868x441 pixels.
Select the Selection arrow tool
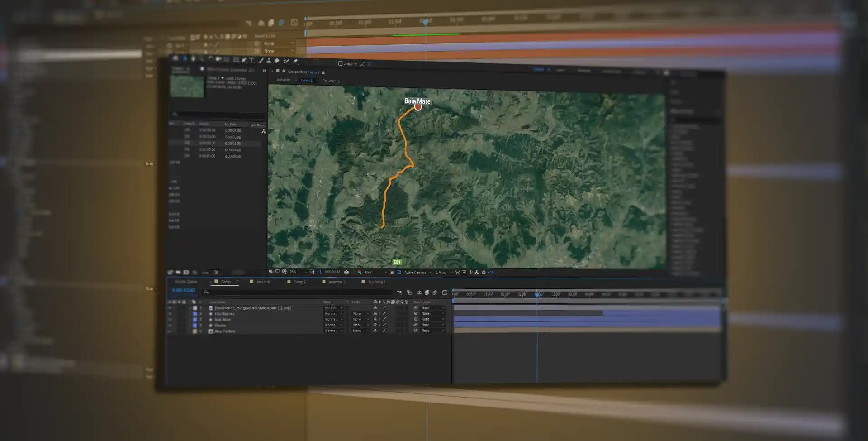pos(185,58)
